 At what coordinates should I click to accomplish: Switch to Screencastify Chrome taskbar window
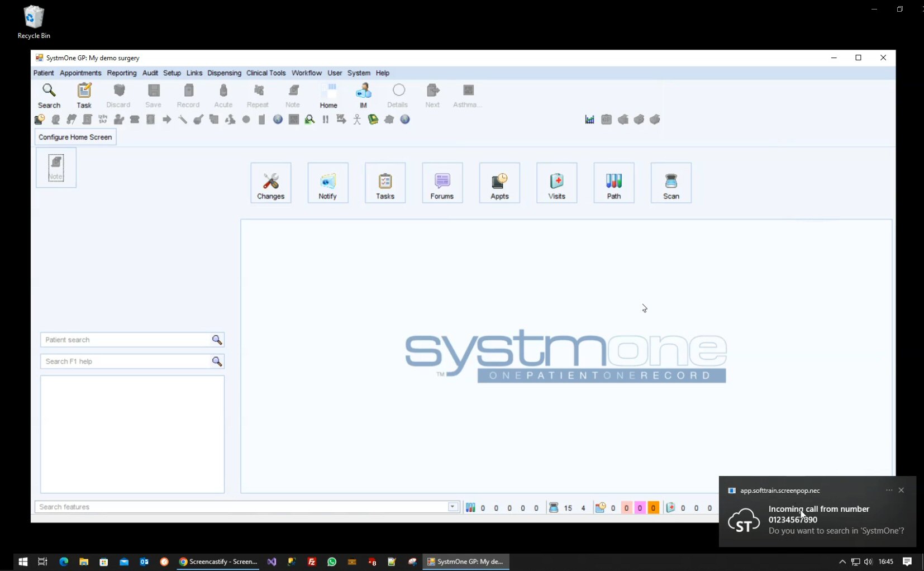(218, 562)
